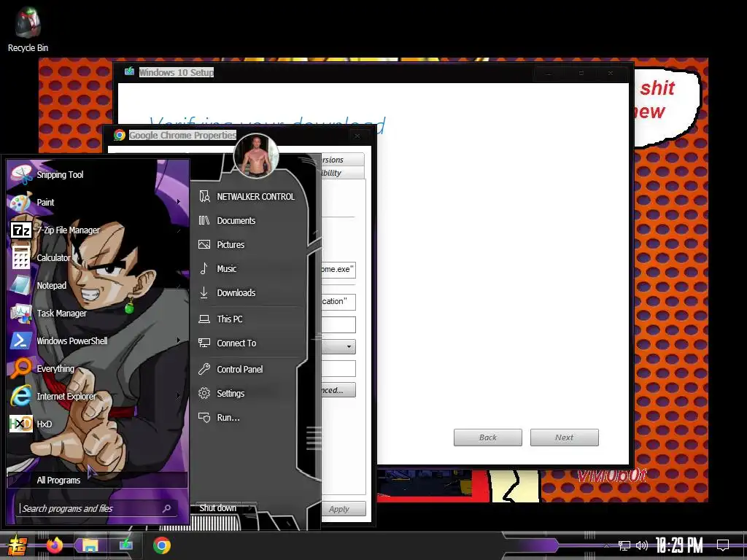Click the Start button on taskbar
This screenshot has width=747, height=560.
click(x=16, y=545)
